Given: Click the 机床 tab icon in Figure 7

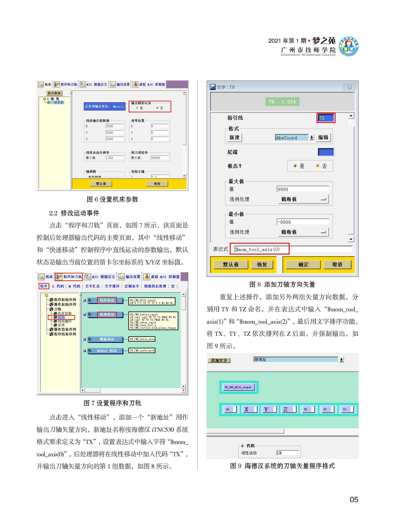Looking at the screenshot, I should (x=41, y=277).
